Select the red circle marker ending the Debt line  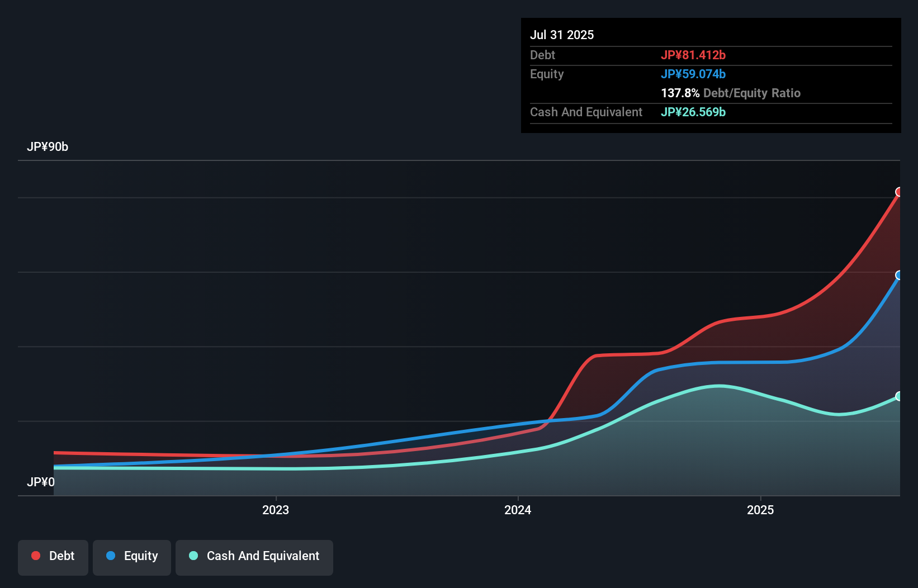point(899,192)
